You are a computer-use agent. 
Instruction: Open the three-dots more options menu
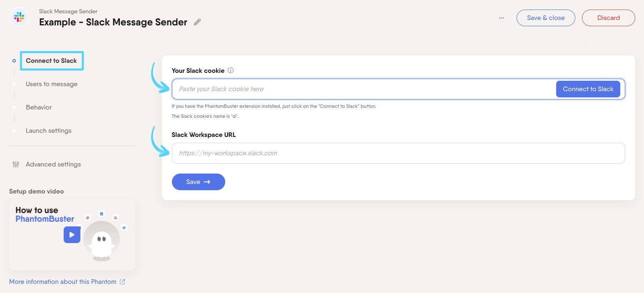tap(502, 18)
